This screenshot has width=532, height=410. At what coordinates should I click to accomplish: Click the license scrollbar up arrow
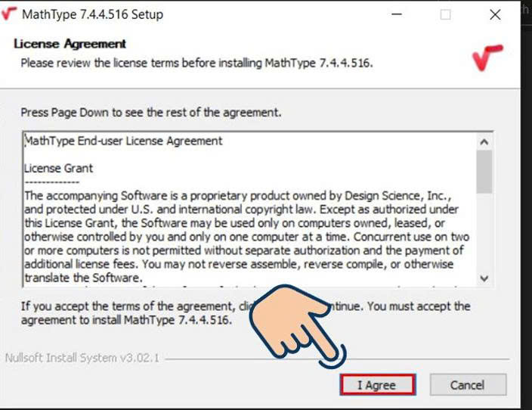coord(484,141)
